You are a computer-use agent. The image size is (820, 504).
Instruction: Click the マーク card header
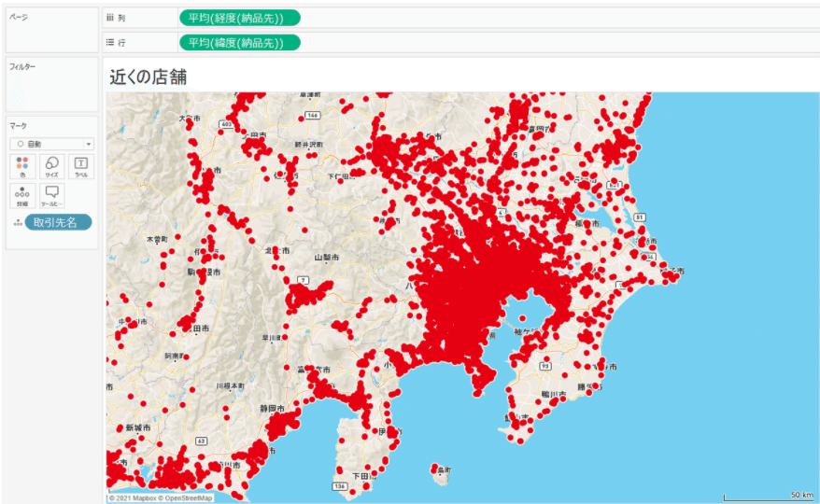[19, 125]
